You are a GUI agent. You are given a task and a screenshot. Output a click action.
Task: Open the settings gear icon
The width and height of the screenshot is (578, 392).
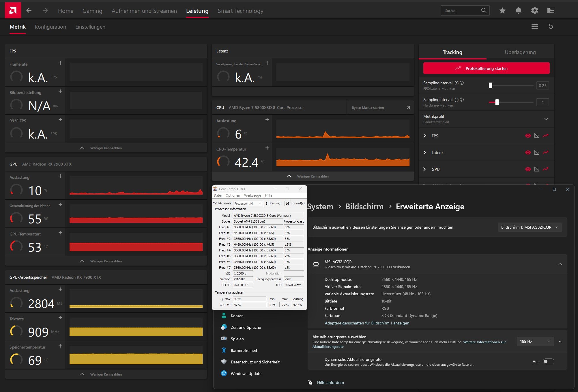[534, 11]
